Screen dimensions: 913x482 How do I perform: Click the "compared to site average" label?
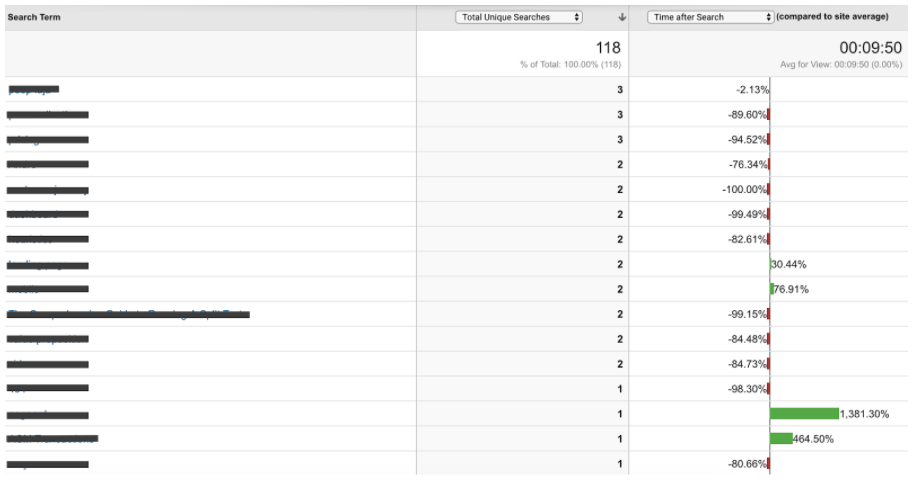[832, 17]
